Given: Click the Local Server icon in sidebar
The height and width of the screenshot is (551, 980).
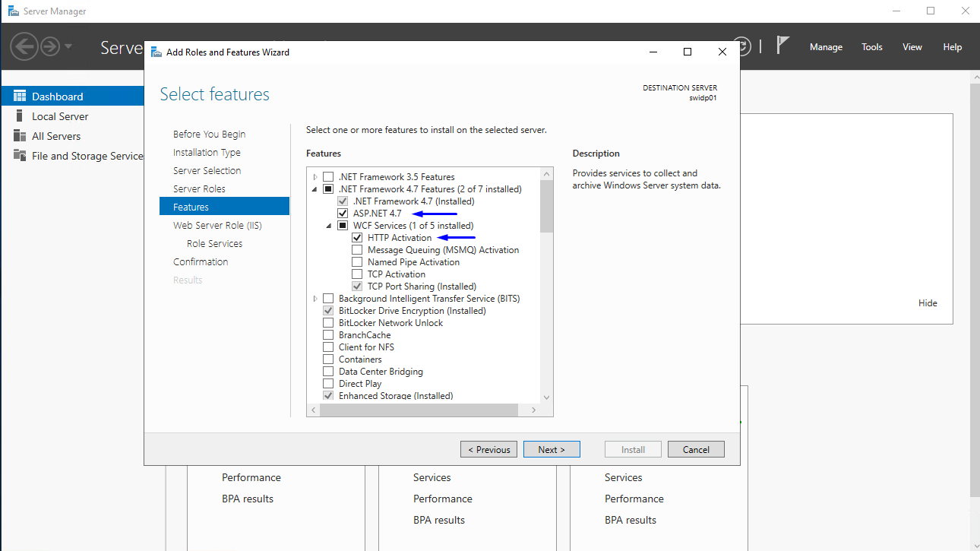Looking at the screenshot, I should 19,116.
